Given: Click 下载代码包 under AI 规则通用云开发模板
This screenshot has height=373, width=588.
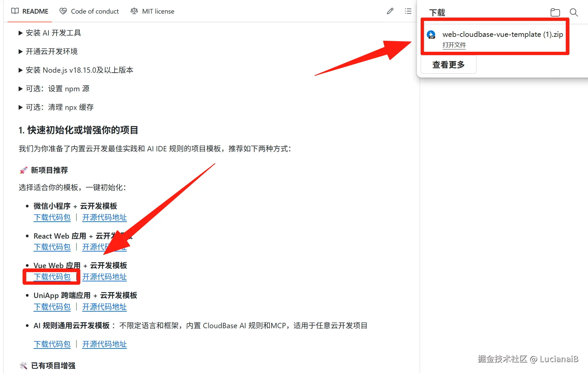Looking at the screenshot, I should tap(52, 344).
